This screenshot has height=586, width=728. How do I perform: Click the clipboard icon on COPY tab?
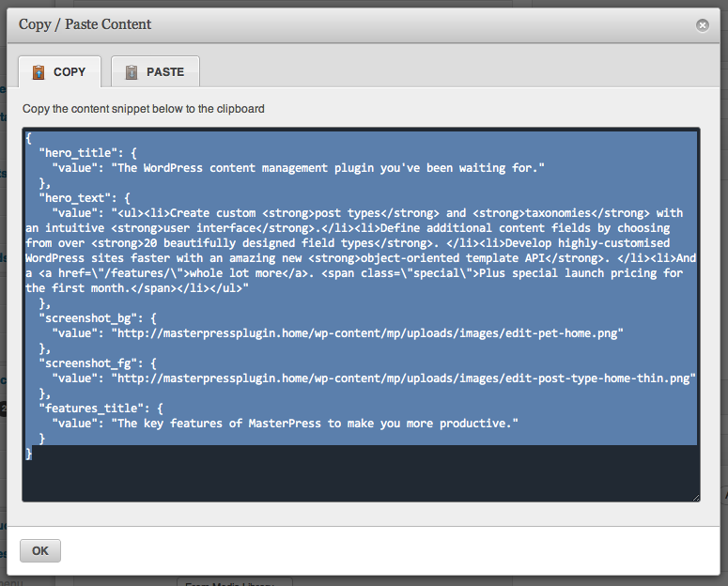click(39, 72)
